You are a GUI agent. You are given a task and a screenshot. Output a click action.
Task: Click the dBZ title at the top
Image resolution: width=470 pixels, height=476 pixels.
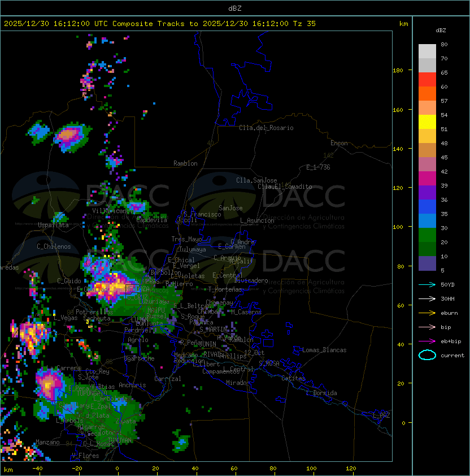(235, 8)
